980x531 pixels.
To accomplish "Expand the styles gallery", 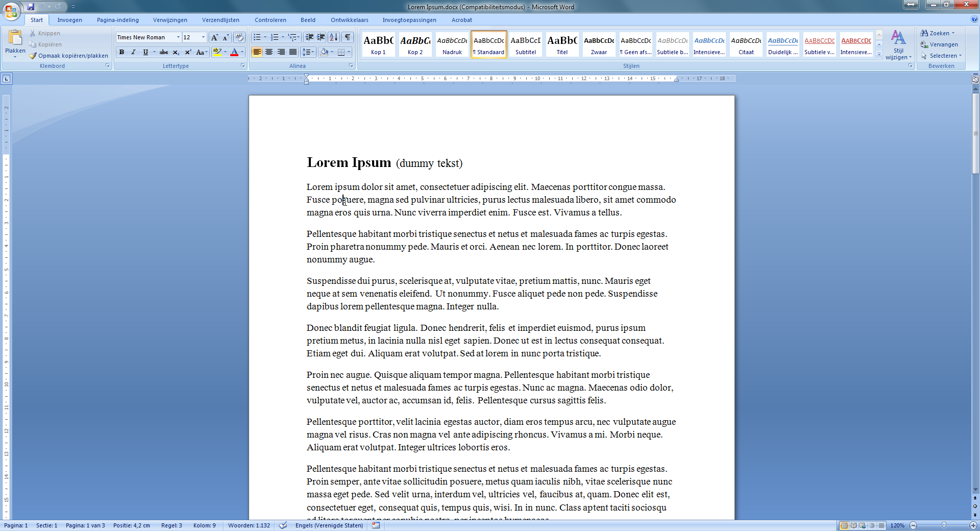I will (x=879, y=54).
